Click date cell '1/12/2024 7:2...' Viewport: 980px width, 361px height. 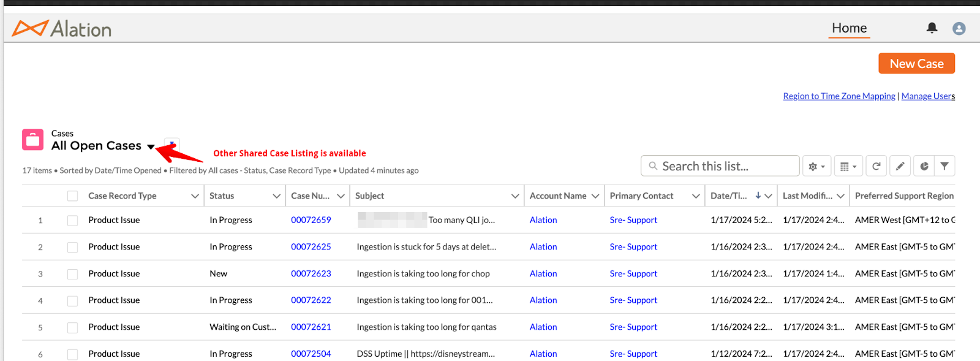pyautogui.click(x=741, y=354)
